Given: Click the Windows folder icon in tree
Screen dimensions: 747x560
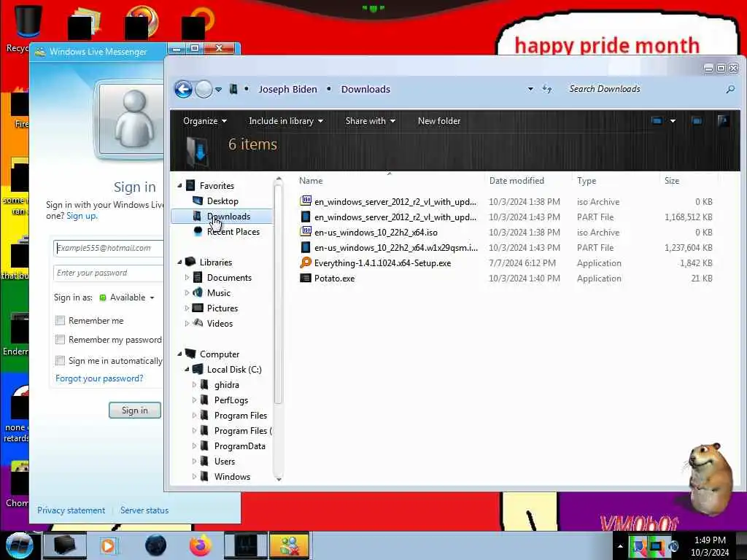Looking at the screenshot, I should [x=205, y=477].
